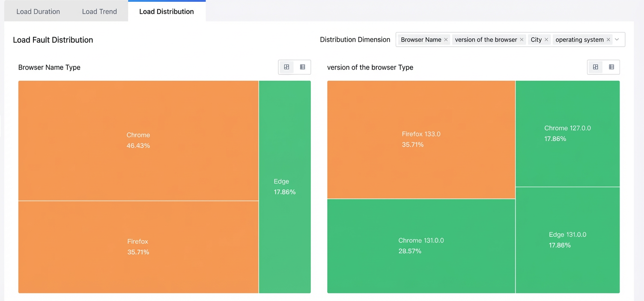Screen dimensions: 644x301
Task: Select the Load Distribution tab
Action: (x=167, y=12)
